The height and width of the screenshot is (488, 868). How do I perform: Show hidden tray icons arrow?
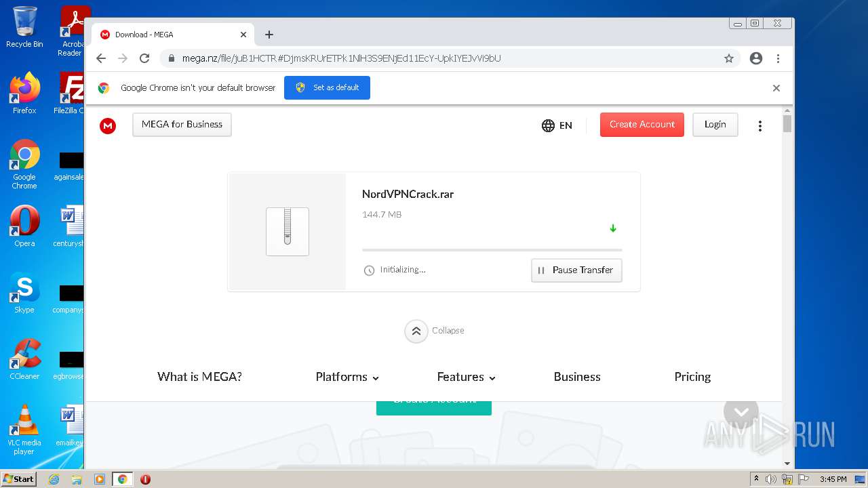point(756,479)
